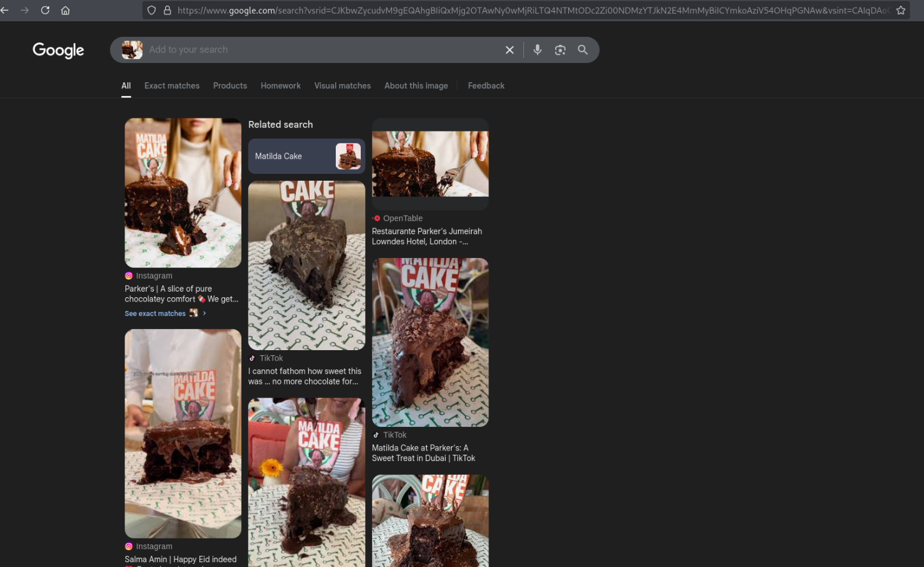The image size is (924, 567).
Task: Click the browser forward arrow
Action: (25, 10)
